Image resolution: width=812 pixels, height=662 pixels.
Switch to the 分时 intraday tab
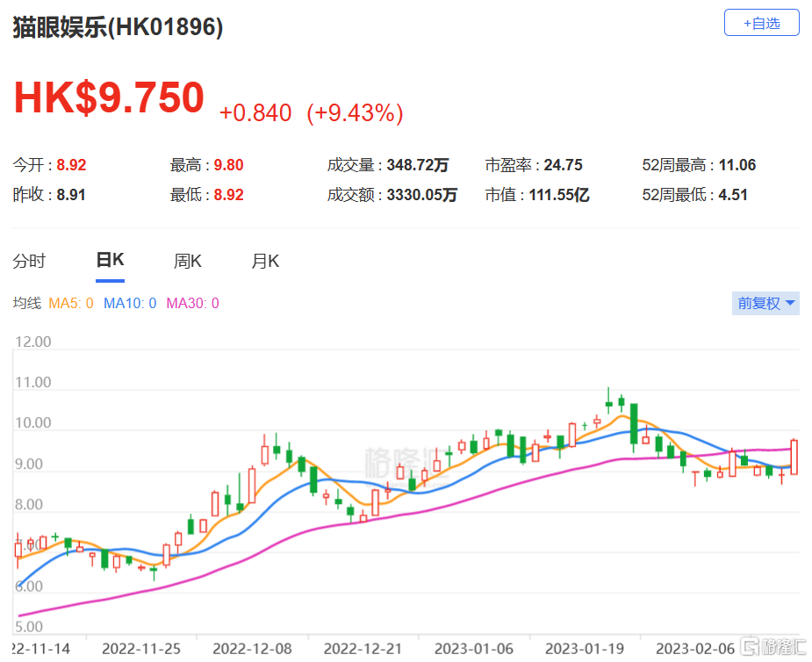(29, 261)
